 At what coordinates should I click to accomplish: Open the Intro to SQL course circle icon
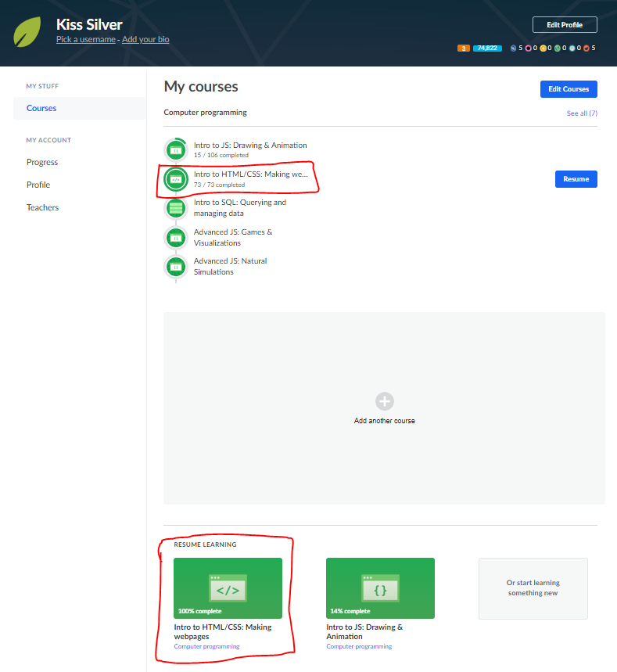tap(176, 208)
